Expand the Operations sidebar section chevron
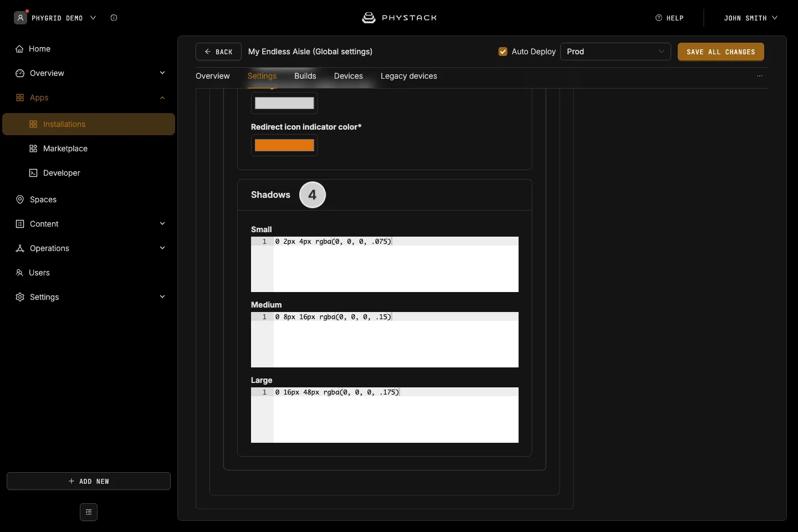The width and height of the screenshot is (798, 532). coord(162,248)
